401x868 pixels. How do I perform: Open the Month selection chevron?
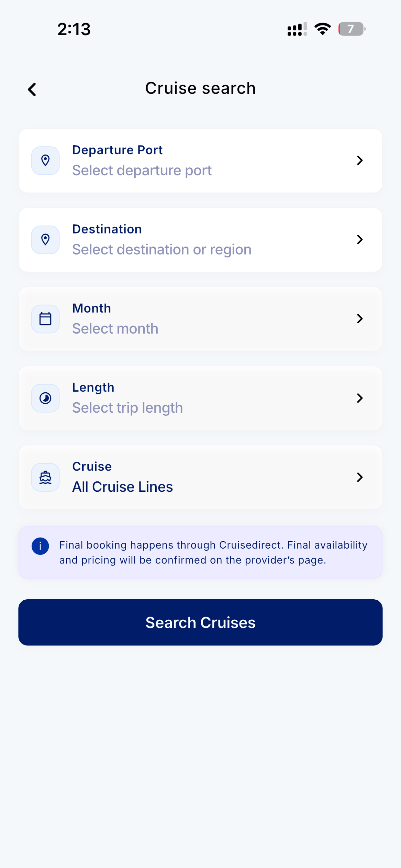[360, 319]
